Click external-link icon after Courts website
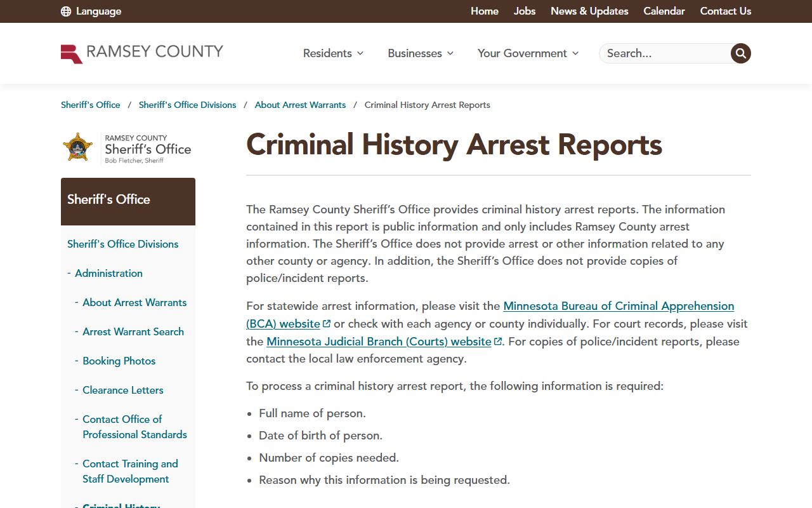 point(498,342)
